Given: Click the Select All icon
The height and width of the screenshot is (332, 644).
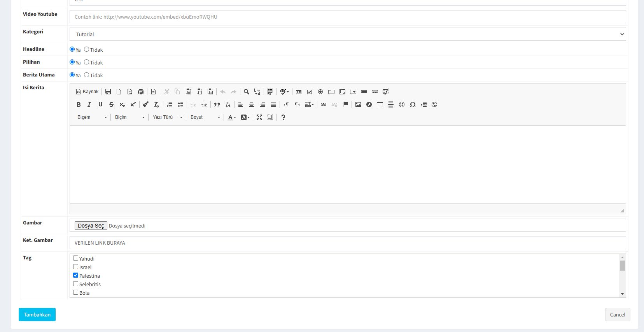Looking at the screenshot, I should tap(270, 92).
